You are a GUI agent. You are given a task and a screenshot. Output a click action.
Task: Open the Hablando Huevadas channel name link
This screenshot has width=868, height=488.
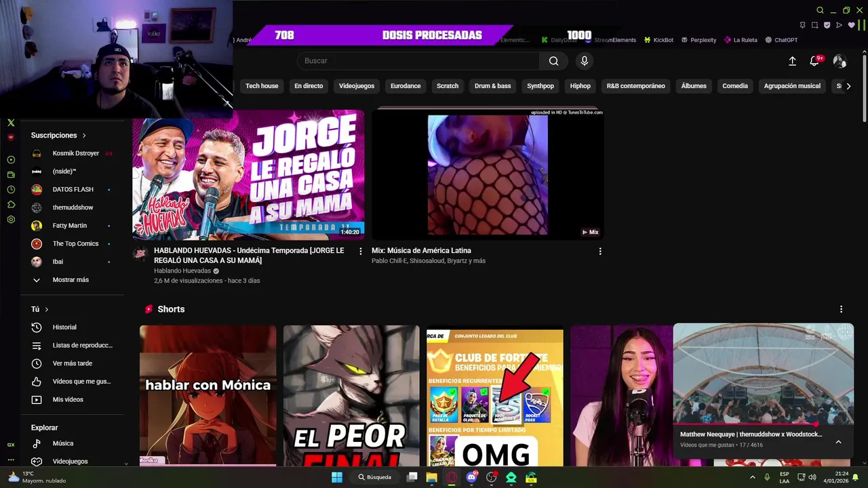click(182, 271)
